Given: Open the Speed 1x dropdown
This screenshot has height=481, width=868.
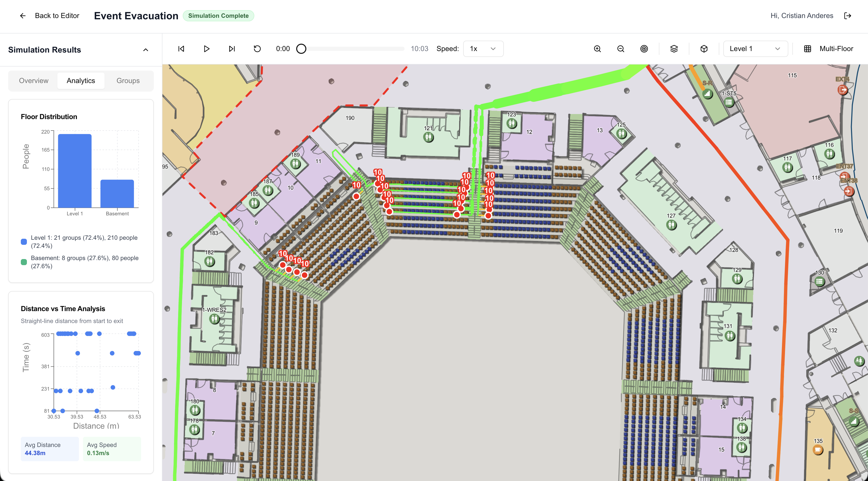Looking at the screenshot, I should [483, 49].
